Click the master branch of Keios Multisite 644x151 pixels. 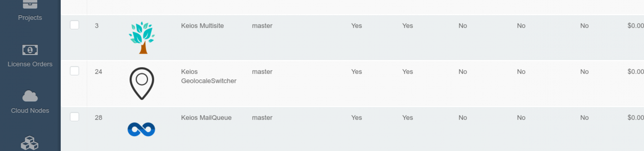(262, 26)
